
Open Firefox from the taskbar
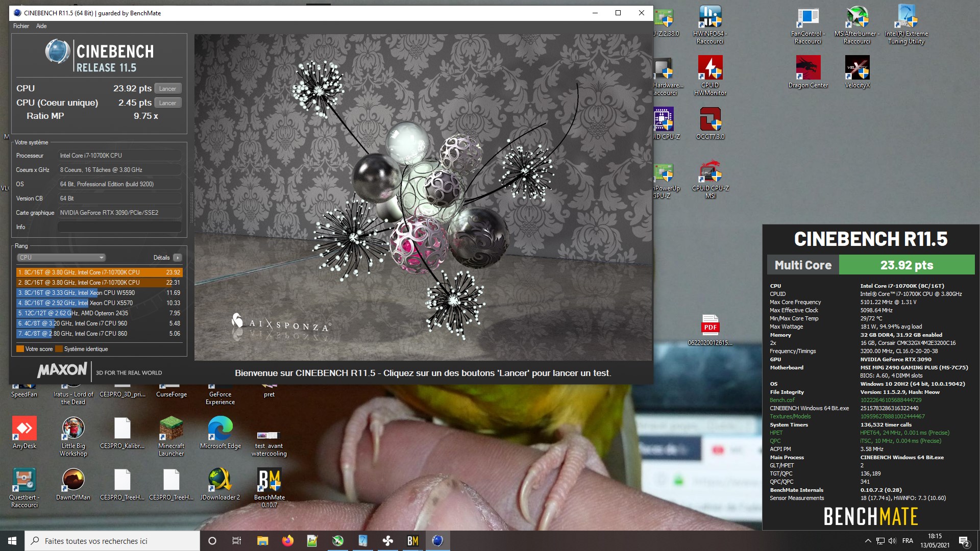287,541
